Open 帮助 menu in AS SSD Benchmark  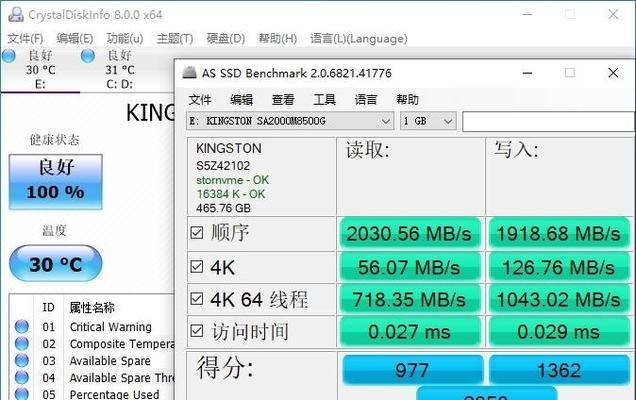coord(407,99)
